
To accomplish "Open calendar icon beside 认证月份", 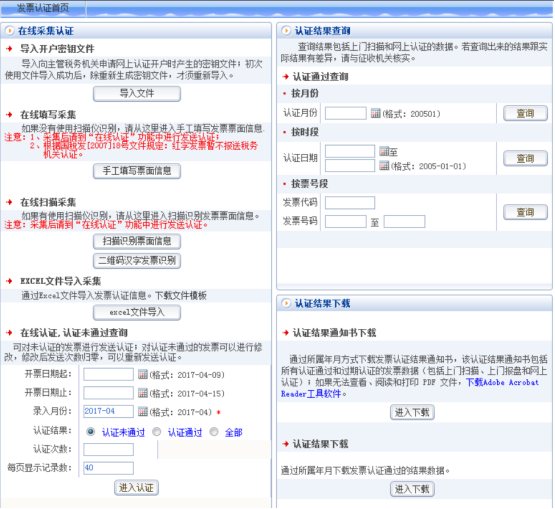I will [x=376, y=113].
